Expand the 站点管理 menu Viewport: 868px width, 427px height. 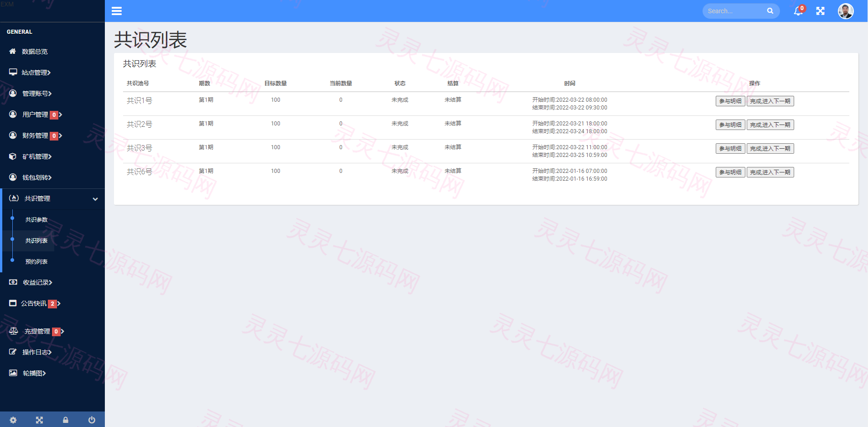pos(52,72)
